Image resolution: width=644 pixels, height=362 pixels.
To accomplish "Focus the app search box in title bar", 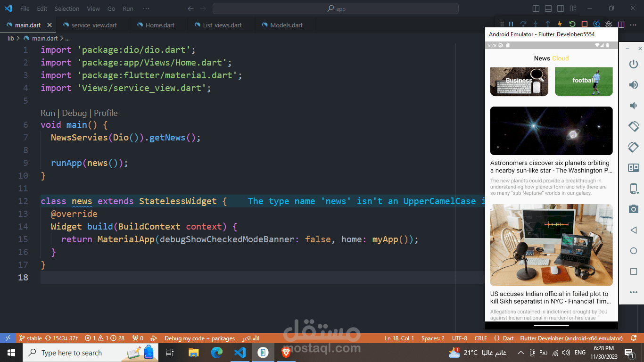I will pos(336,8).
